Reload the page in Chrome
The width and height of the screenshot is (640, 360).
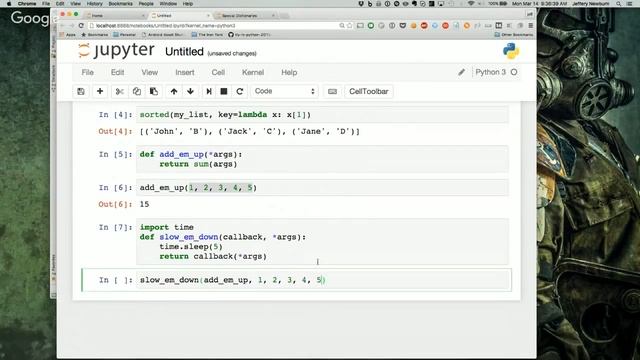[x=81, y=25]
